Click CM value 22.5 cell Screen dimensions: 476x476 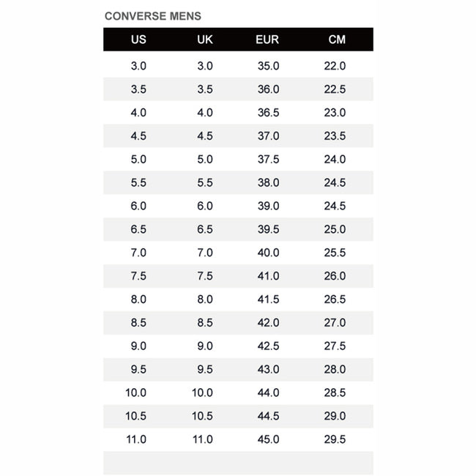pyautogui.click(x=335, y=89)
